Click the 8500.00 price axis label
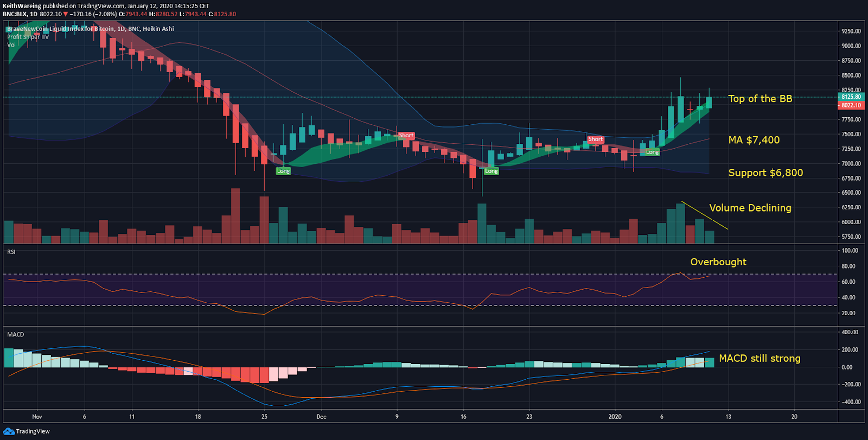868x440 pixels. tap(851, 75)
